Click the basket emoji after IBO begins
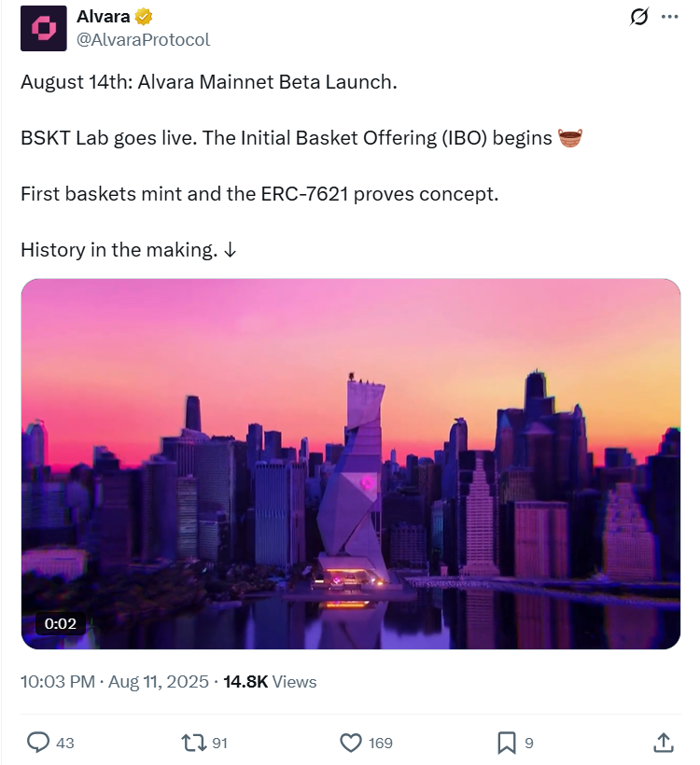700x765 pixels. pyautogui.click(x=569, y=138)
